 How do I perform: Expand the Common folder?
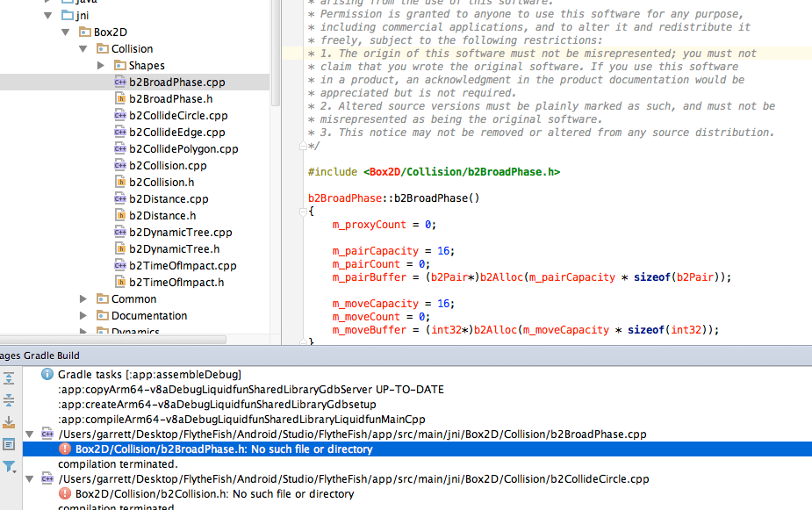pos(83,298)
